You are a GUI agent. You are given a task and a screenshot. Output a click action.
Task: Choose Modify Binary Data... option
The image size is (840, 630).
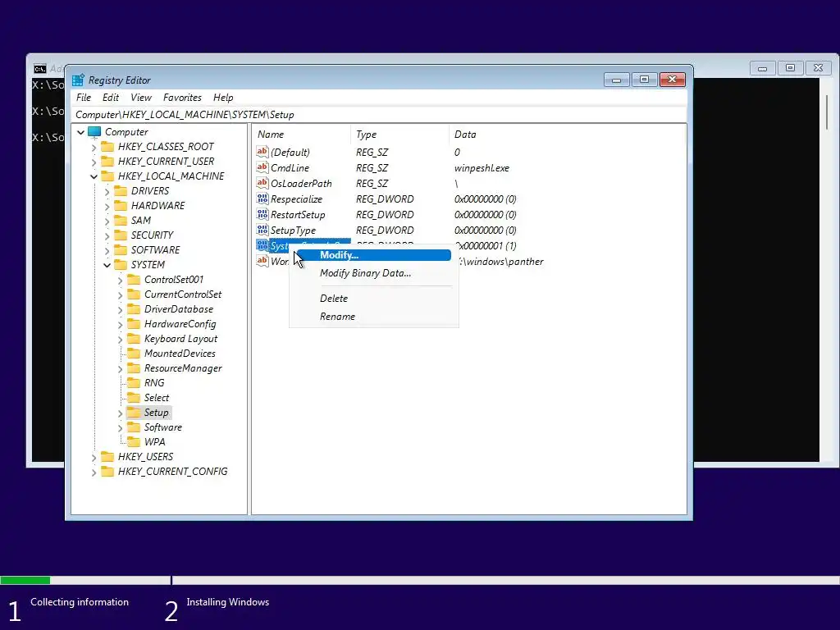(x=373, y=273)
